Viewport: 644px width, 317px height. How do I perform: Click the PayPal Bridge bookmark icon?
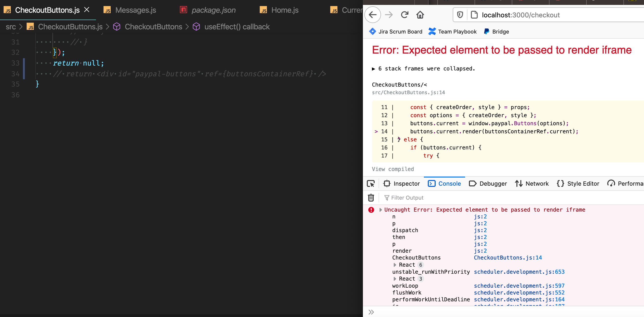(486, 31)
